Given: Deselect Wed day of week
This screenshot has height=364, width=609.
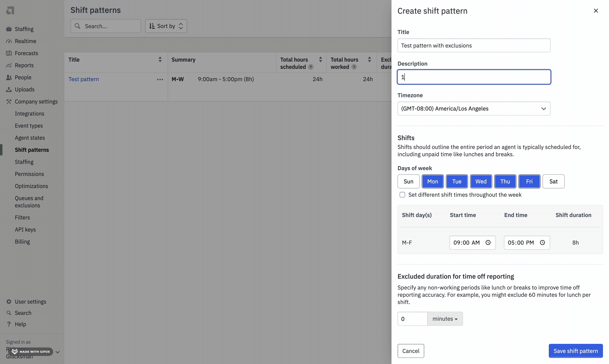Looking at the screenshot, I should tap(481, 181).
